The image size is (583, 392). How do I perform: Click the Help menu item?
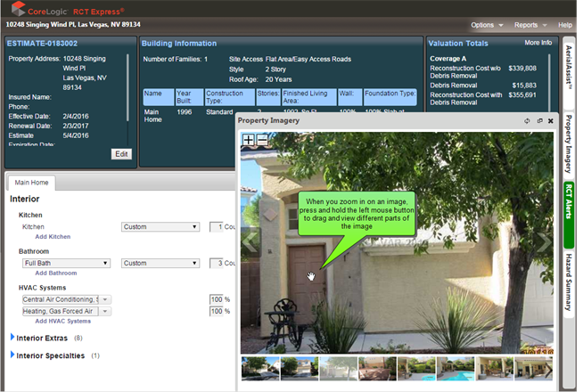[x=565, y=25]
